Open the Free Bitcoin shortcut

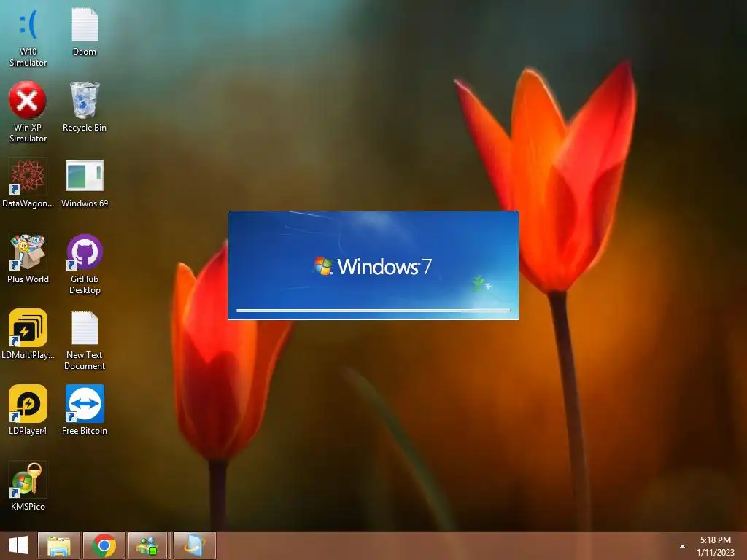point(85,410)
